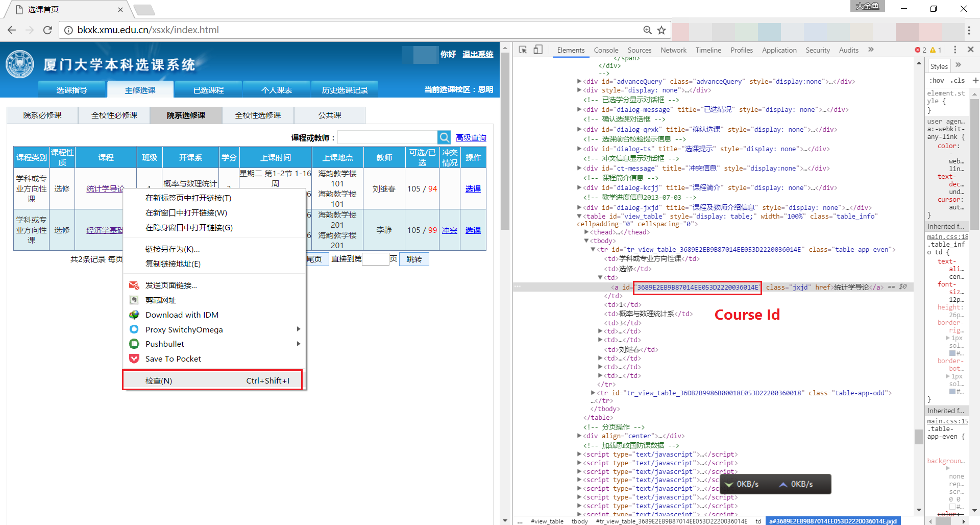980x525 pixels.
Task: Click the 跳转 jump button
Action: pos(414,259)
